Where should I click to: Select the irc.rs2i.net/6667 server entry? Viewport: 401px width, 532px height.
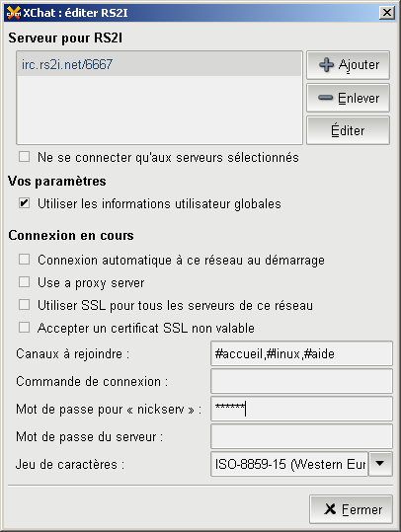tap(159, 64)
